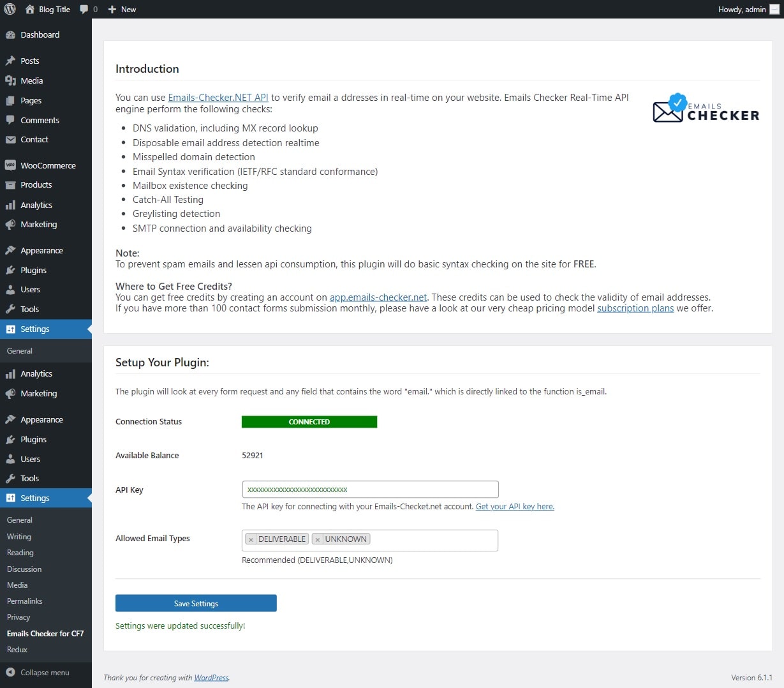The image size is (784, 688).
Task: Open Permalinks settings page
Action: (x=25, y=601)
